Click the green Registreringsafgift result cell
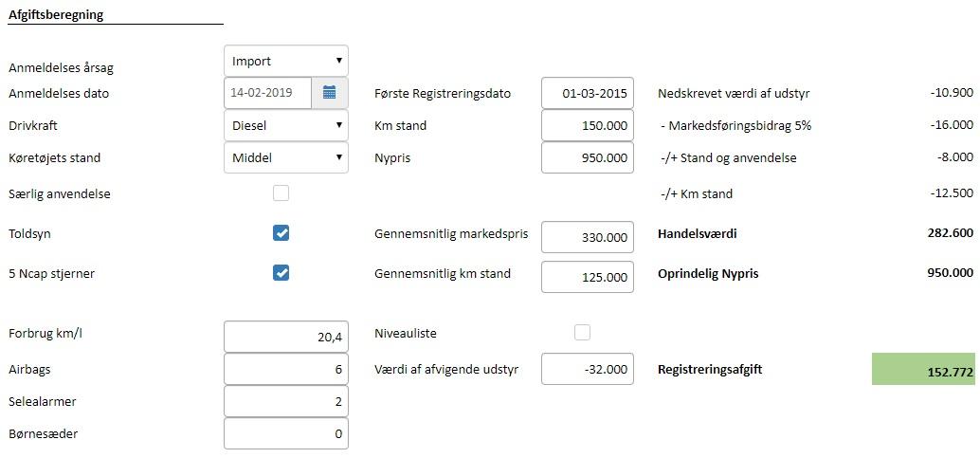This screenshot has height=458, width=980. (x=923, y=370)
